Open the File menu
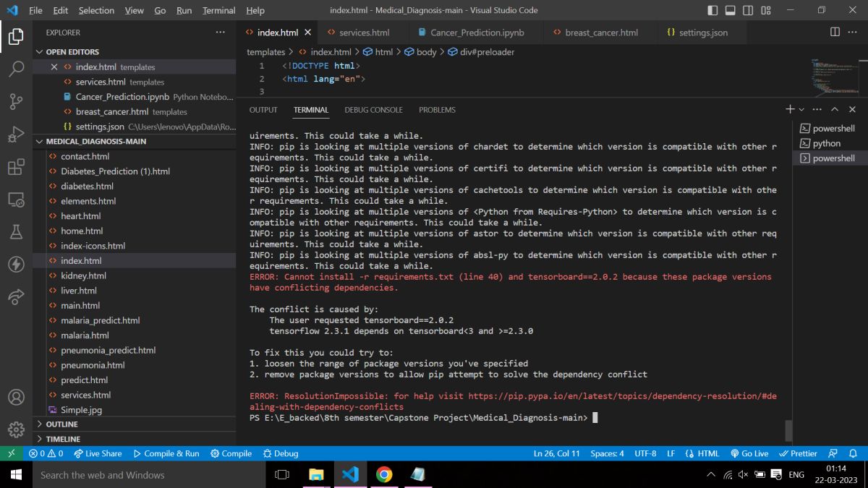868x488 pixels. 35,10
